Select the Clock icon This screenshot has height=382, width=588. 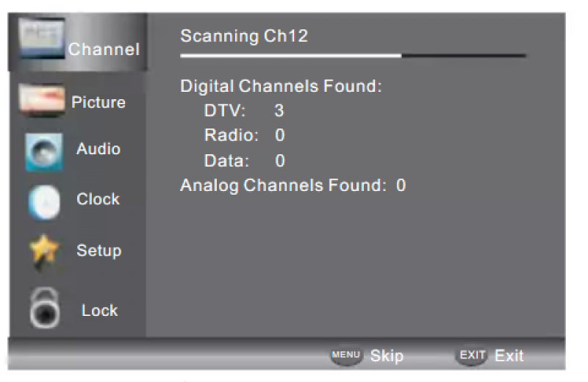tap(44, 202)
